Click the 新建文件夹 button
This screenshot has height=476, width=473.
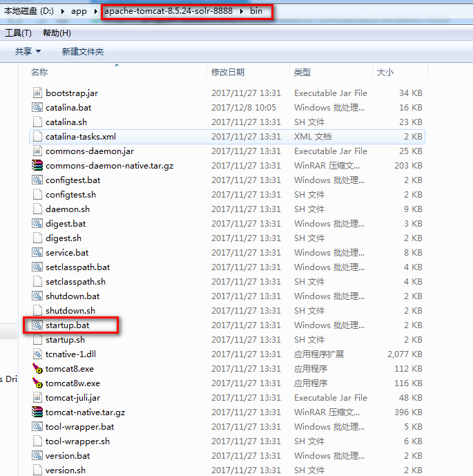[83, 51]
